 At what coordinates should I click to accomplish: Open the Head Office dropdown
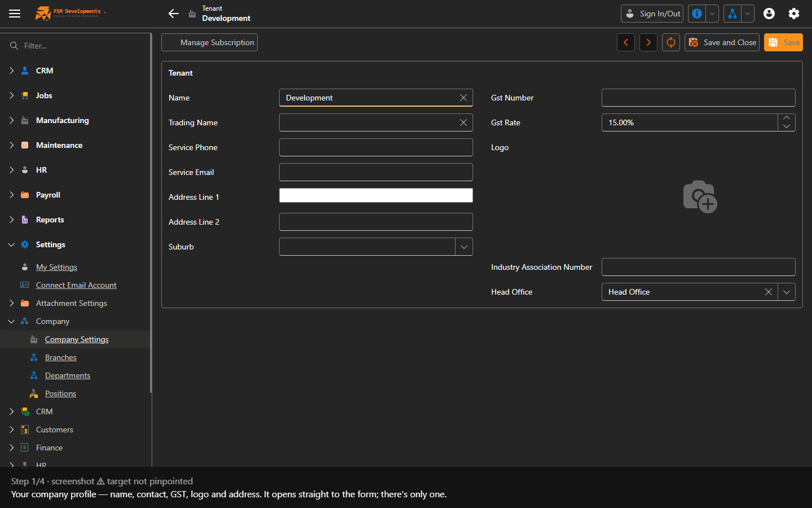point(787,292)
